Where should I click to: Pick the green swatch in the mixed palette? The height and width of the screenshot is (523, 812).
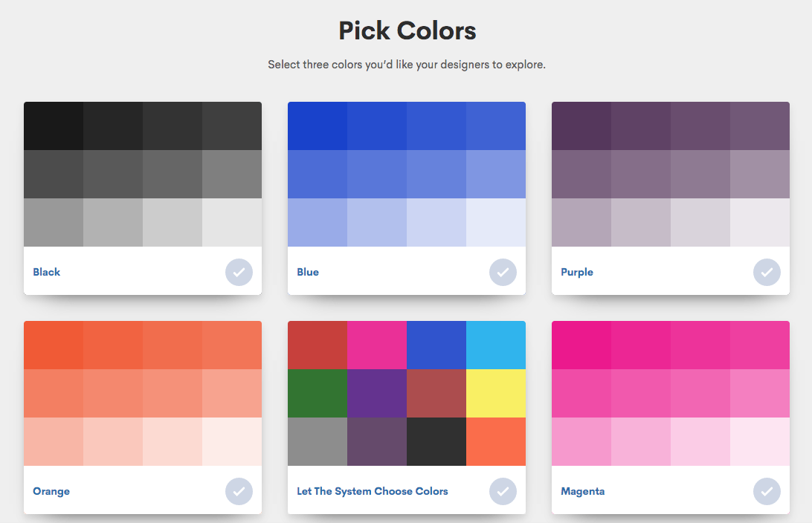[x=318, y=393]
